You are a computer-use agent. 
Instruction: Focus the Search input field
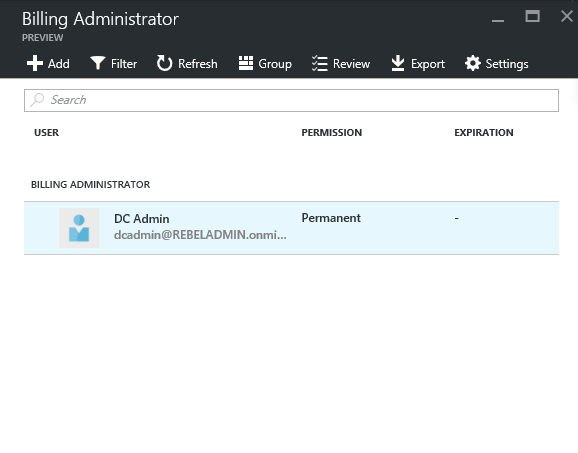(x=291, y=100)
